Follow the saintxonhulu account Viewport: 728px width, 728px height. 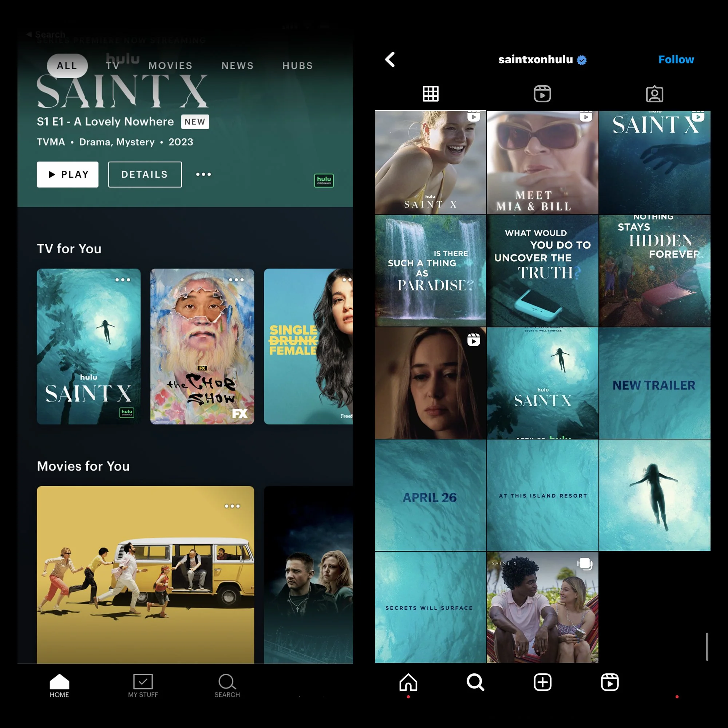click(x=676, y=60)
